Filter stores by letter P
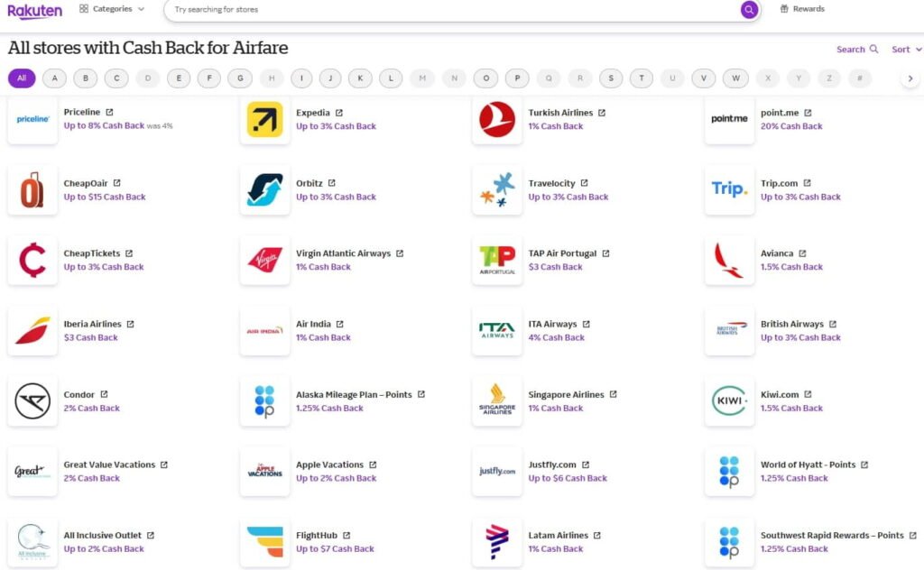Viewport: 924px width, 570px height. tap(517, 78)
